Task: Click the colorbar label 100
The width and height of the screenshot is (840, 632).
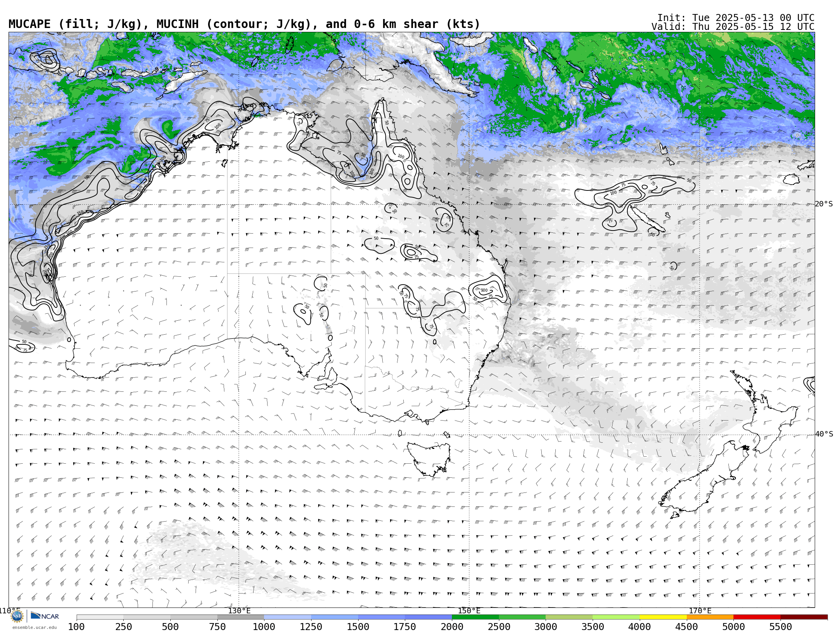Action: [77, 627]
